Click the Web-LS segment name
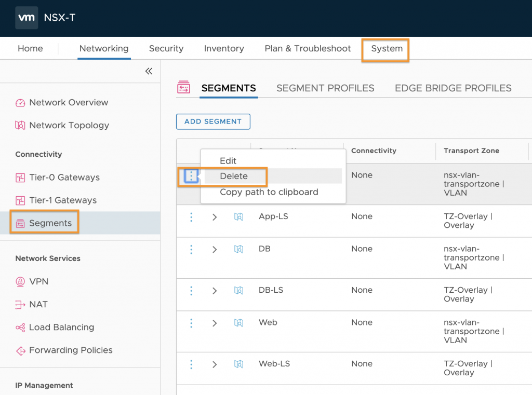The height and width of the screenshot is (395, 532). (x=274, y=364)
